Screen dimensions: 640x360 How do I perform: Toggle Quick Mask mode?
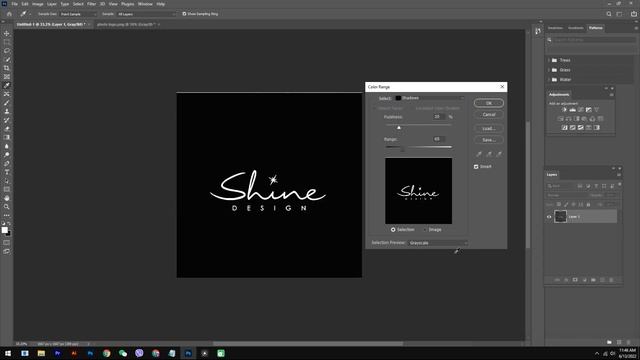[x=7, y=242]
